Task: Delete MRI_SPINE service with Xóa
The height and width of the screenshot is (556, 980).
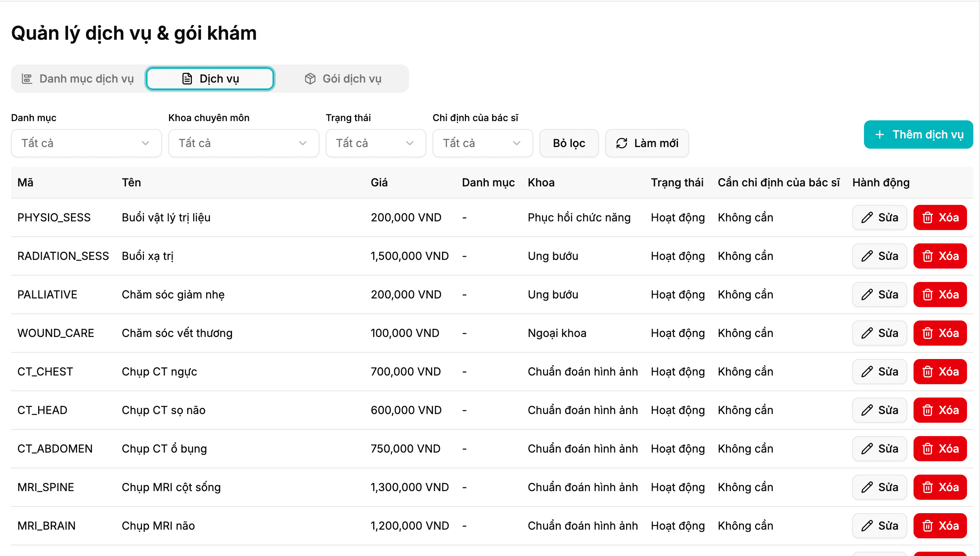Action: click(x=940, y=487)
